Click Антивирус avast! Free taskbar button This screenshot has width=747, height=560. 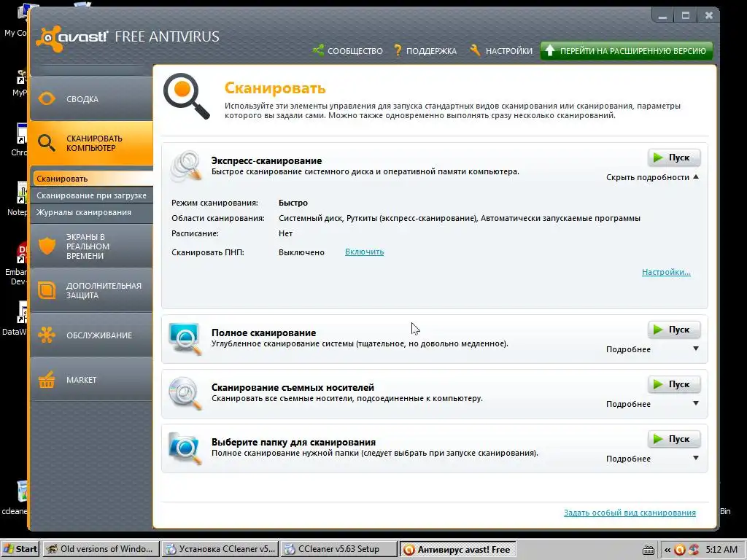click(x=458, y=549)
